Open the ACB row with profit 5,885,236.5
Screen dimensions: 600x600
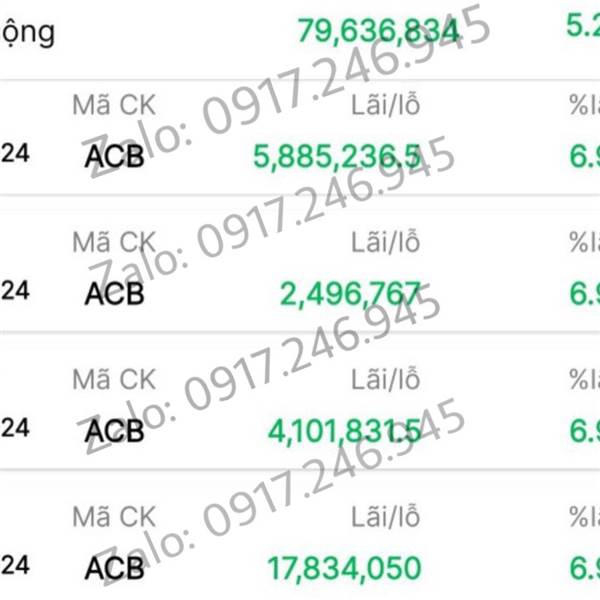[x=300, y=139]
